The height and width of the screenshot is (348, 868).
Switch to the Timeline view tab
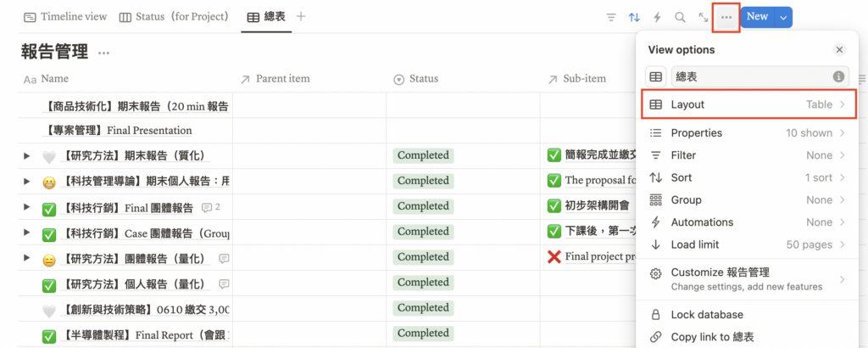pyautogui.click(x=65, y=16)
